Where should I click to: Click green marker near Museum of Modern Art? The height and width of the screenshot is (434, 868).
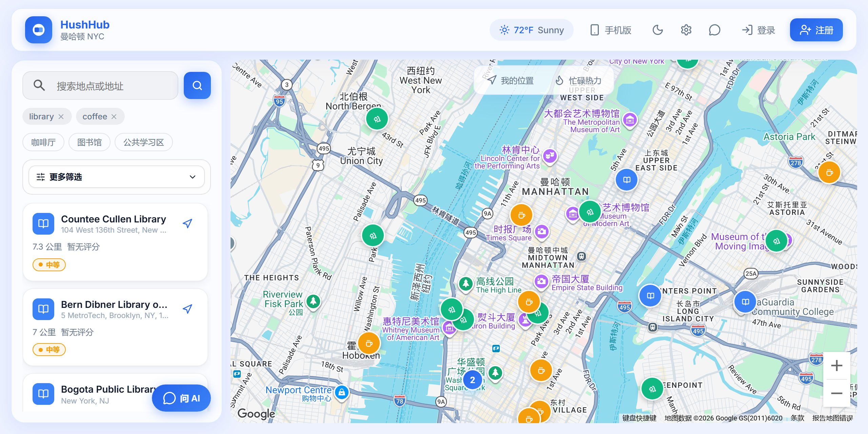click(x=590, y=212)
